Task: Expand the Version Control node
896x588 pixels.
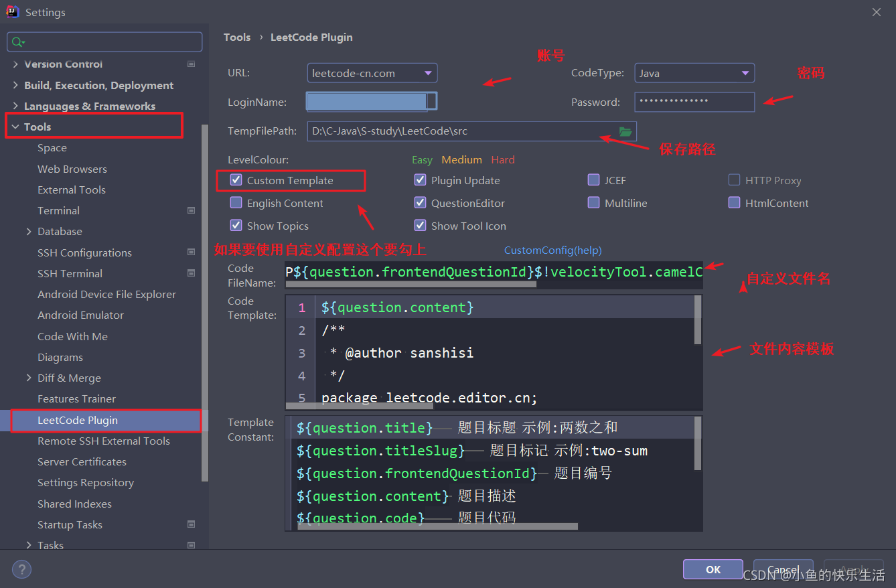Action: tap(15, 64)
